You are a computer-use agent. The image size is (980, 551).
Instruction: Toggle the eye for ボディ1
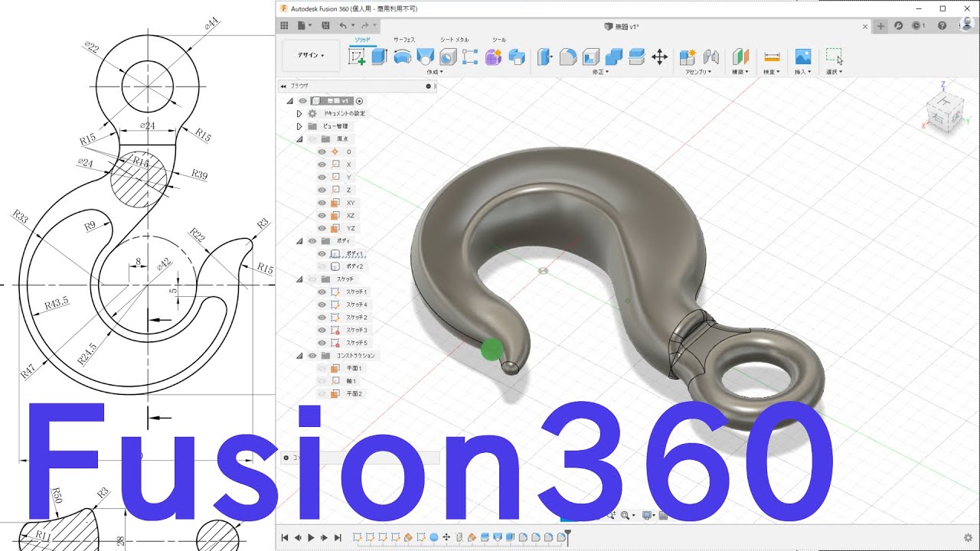click(322, 253)
